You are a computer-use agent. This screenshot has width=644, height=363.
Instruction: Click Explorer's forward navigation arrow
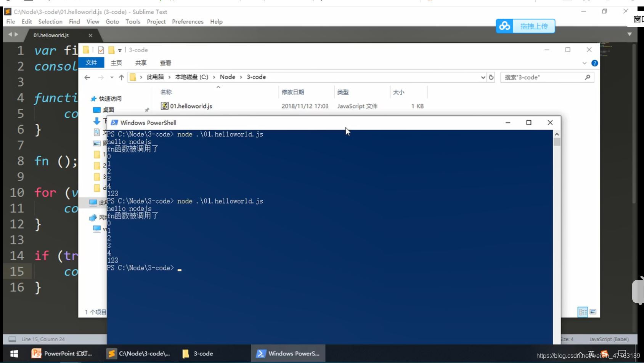point(101,77)
